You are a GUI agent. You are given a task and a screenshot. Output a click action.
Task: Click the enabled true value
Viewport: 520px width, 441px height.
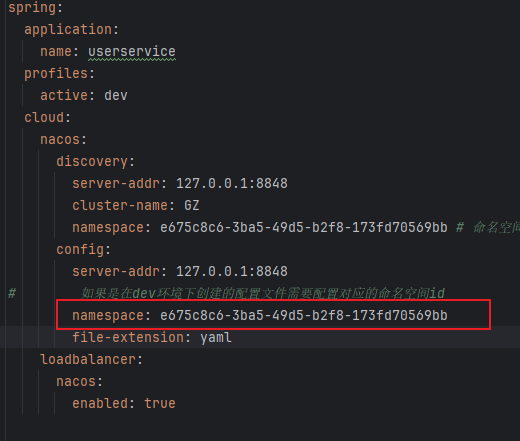(x=160, y=403)
